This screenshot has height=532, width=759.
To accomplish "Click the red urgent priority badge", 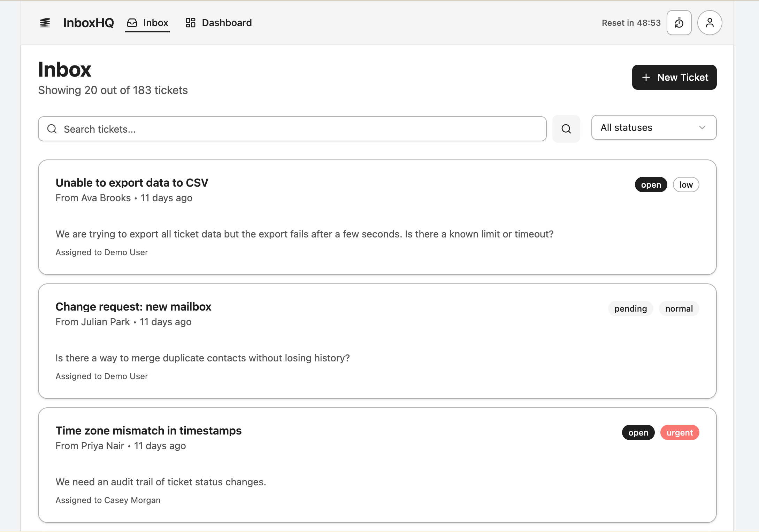I will pos(679,433).
